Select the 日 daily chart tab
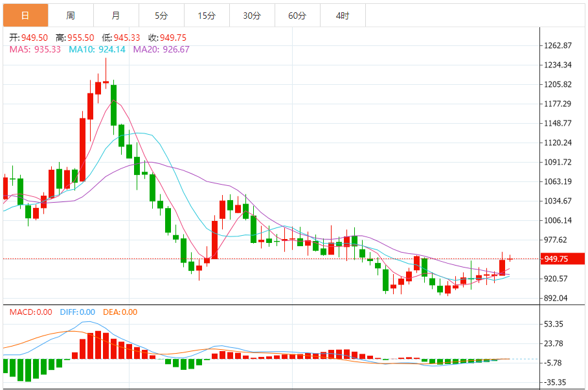The height and width of the screenshot is (390, 588). point(25,16)
